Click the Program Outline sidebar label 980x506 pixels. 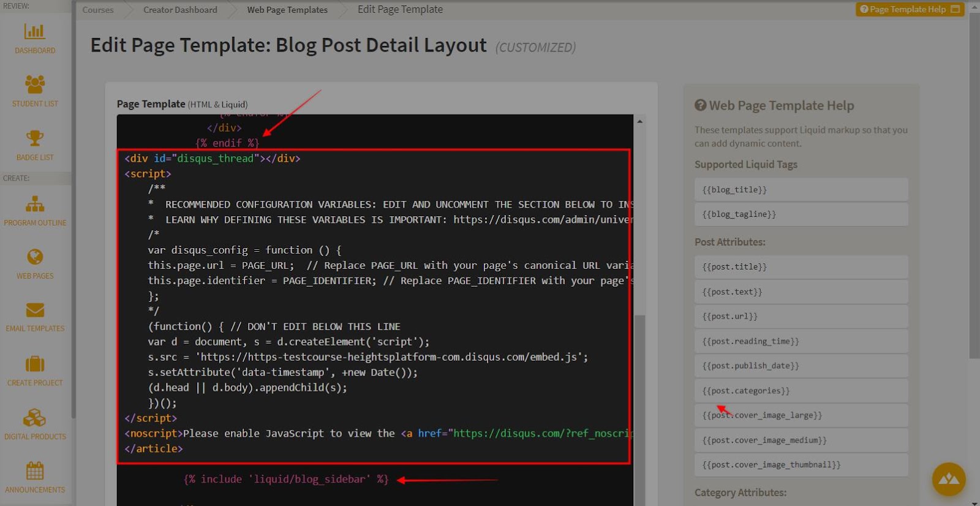tap(35, 223)
